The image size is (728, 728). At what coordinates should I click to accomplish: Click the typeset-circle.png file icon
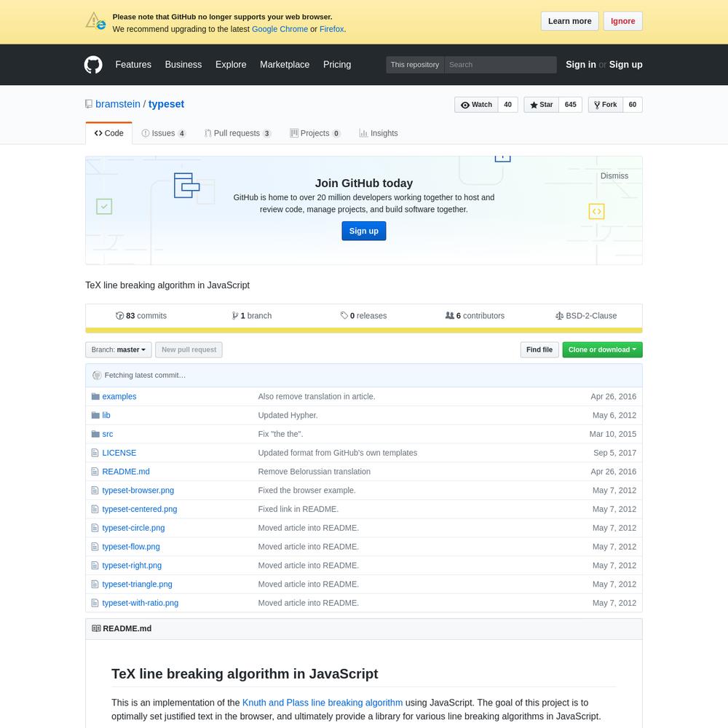(95, 528)
